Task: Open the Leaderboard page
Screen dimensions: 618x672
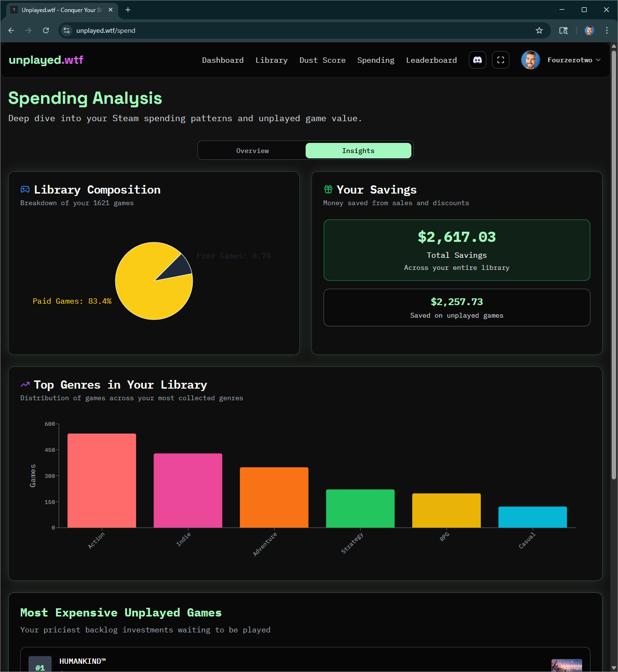Action: click(431, 60)
